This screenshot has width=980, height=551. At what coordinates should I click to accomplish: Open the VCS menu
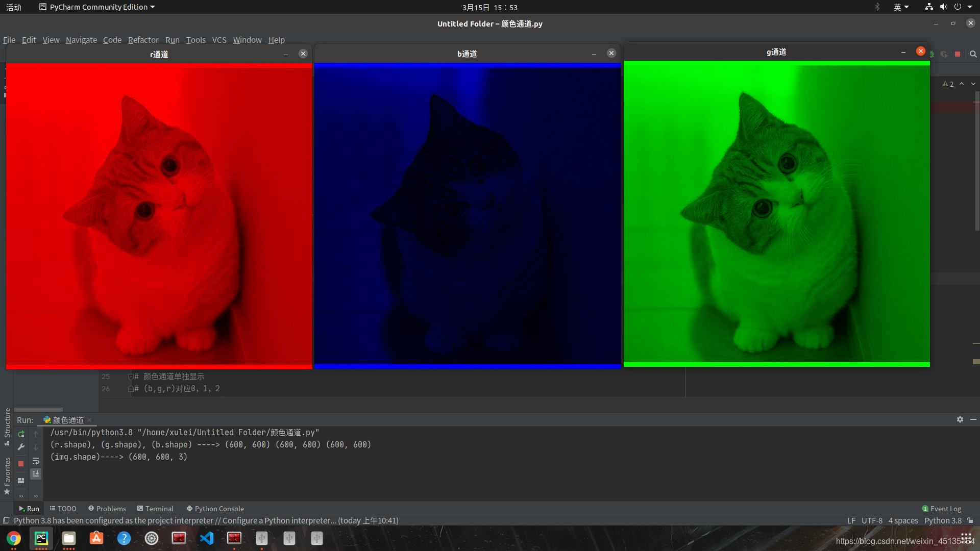pyautogui.click(x=219, y=40)
